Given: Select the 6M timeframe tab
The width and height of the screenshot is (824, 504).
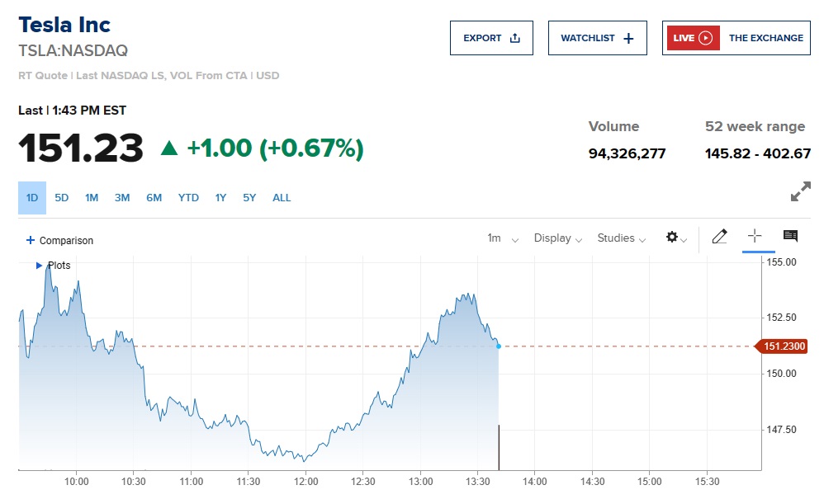Looking at the screenshot, I should 154,198.
